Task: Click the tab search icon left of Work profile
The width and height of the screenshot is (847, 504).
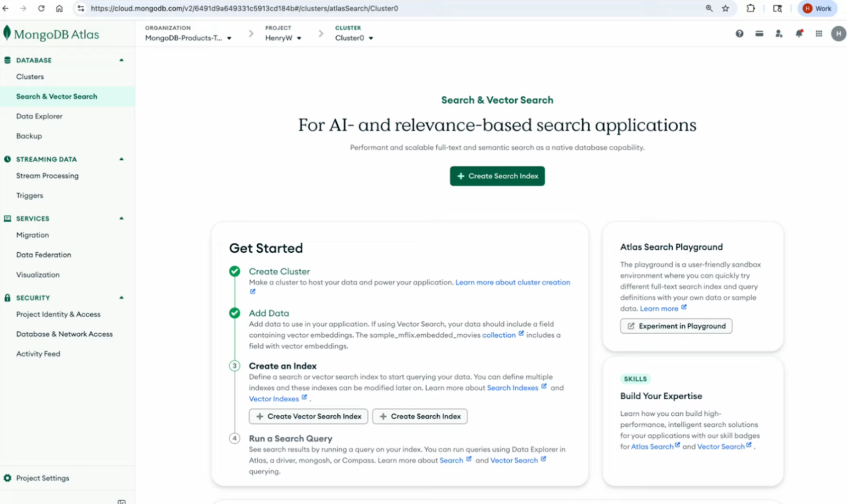Action: tap(778, 8)
